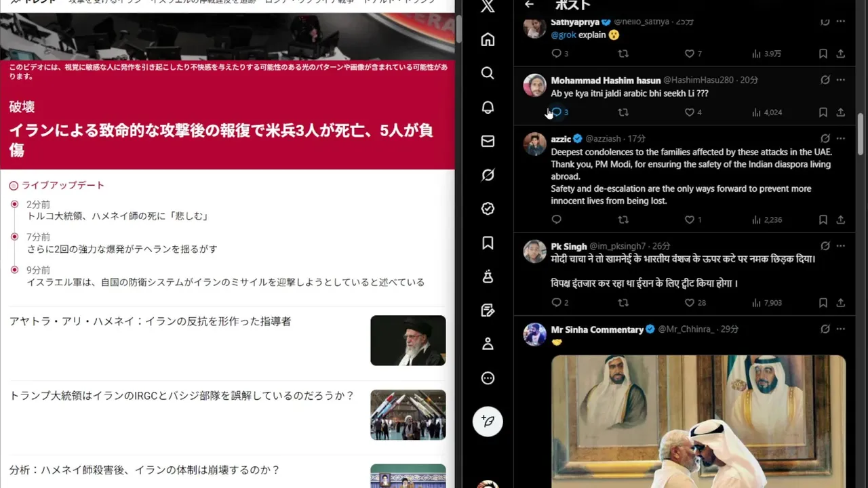The width and height of the screenshot is (868, 488).
Task: Open live update さらに2回の強力な爆発がテヘランを揺るがす
Action: pyautogui.click(x=122, y=249)
